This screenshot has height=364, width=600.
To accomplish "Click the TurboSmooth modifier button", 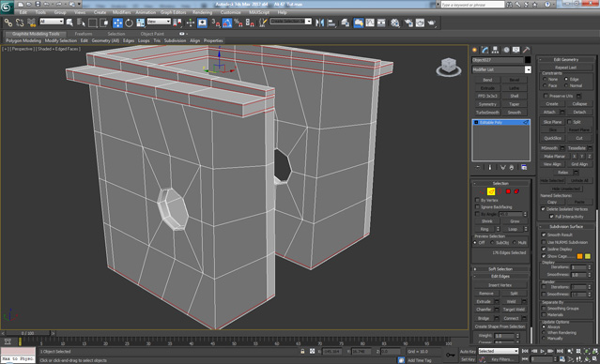I will point(487,113).
